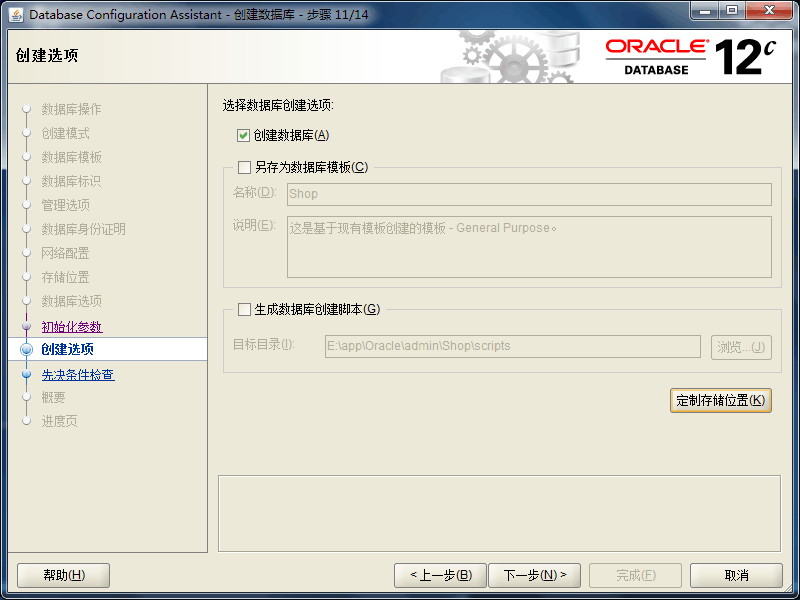
Task: Cancel the wizard with 取消
Action: coord(736,575)
